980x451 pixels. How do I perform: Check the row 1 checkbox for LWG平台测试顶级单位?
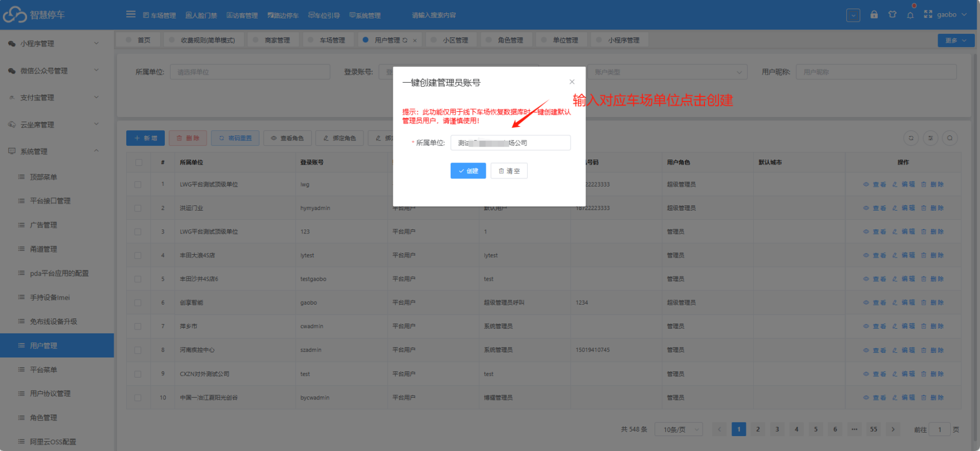click(x=138, y=185)
